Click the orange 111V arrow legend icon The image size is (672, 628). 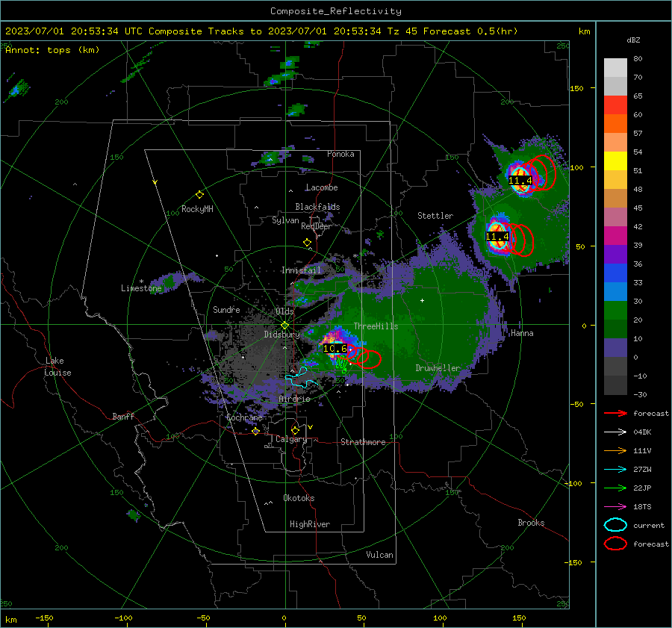(x=615, y=450)
